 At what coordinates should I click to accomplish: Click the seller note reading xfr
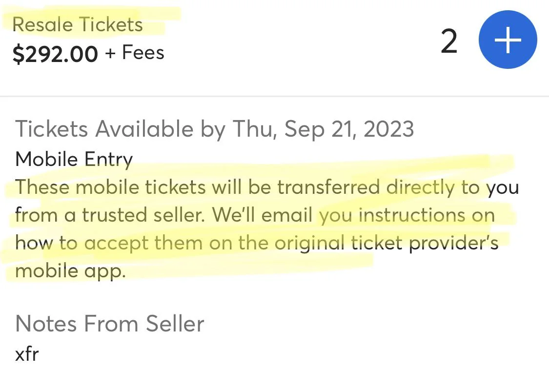[x=27, y=353]
